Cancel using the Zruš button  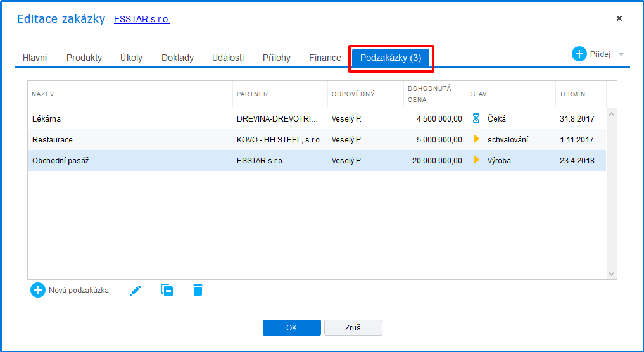tap(353, 328)
